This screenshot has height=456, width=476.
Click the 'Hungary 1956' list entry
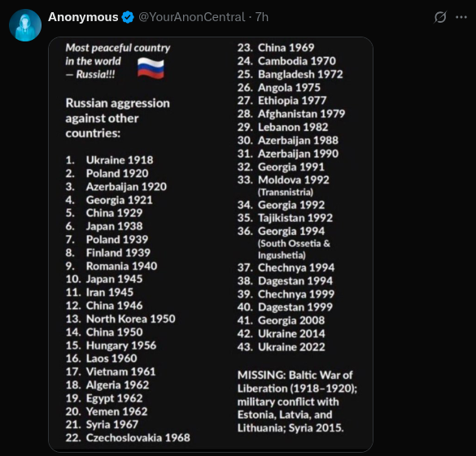[111, 345]
